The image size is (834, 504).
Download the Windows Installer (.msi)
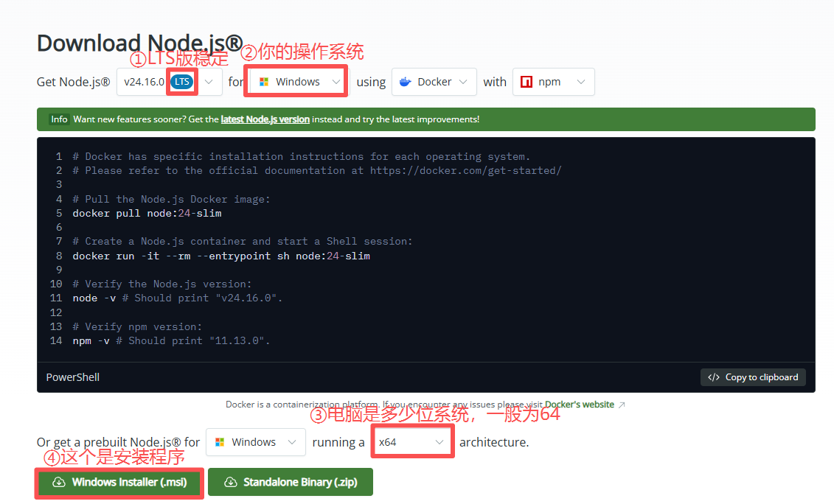click(119, 482)
